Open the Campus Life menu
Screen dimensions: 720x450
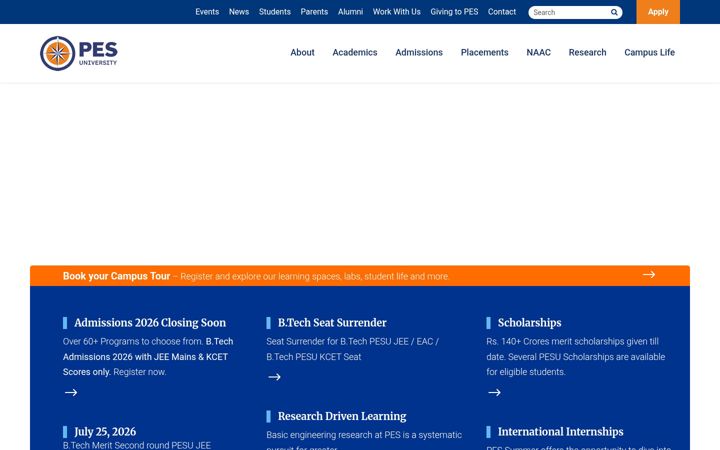[x=649, y=52]
